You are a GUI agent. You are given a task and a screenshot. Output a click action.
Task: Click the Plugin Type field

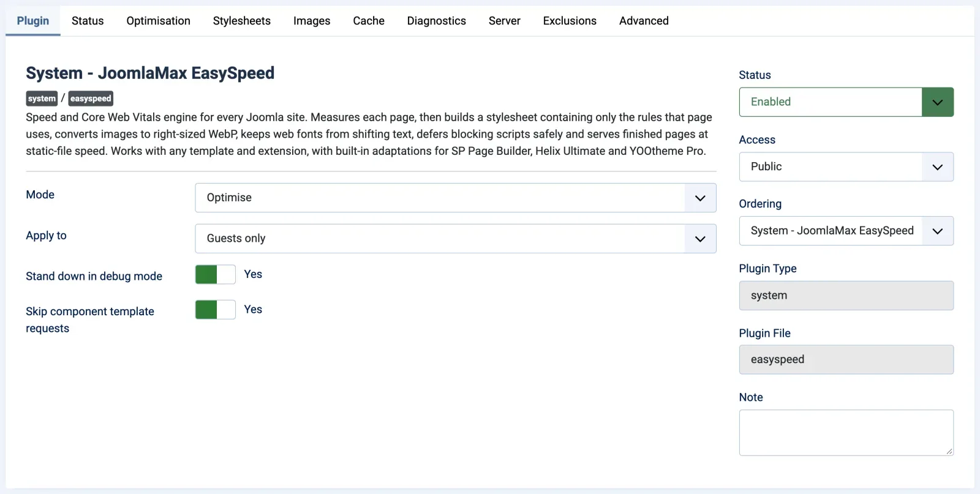coord(846,296)
